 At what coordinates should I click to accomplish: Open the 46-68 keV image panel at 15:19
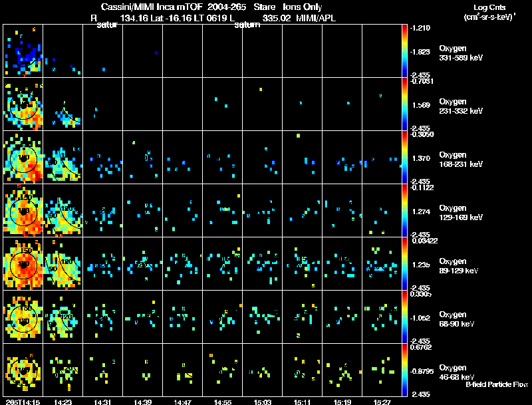click(342, 370)
